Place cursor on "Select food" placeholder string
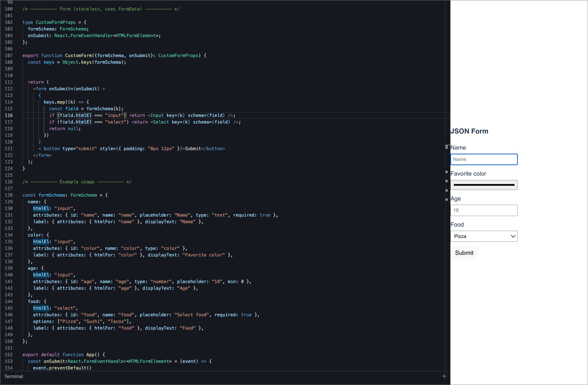Viewport: 588px width, 385px height. pos(192,315)
